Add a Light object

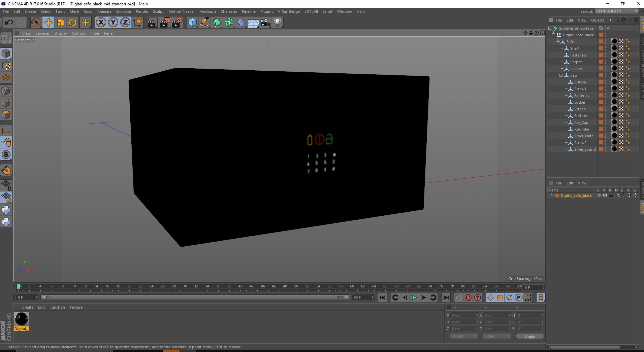tap(278, 23)
